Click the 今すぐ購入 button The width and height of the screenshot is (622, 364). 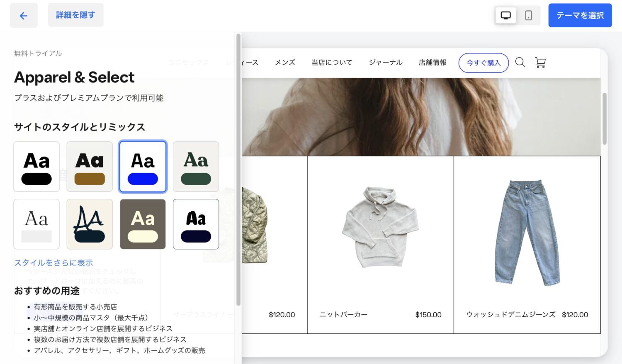[x=484, y=63]
